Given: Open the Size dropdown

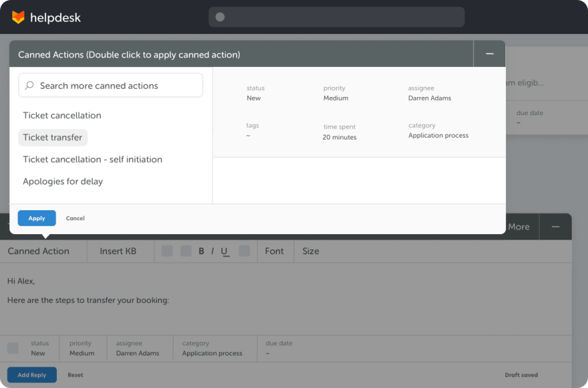Looking at the screenshot, I should point(311,251).
